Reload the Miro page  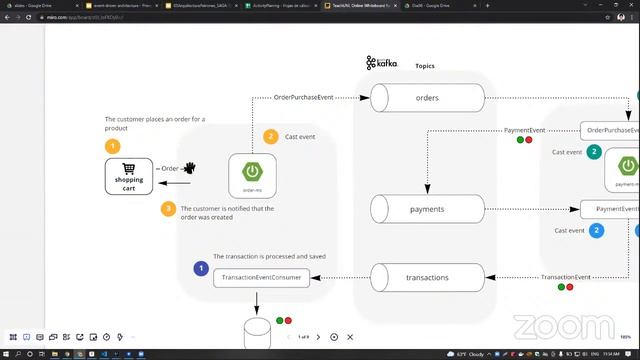[x=28, y=17]
